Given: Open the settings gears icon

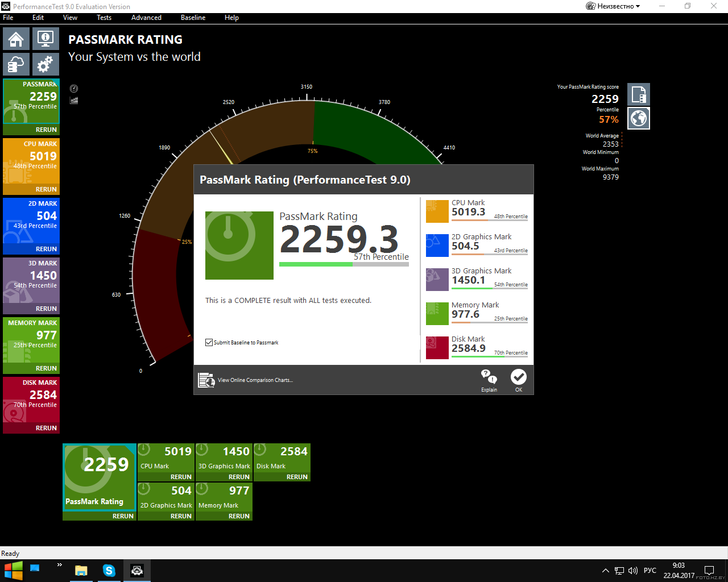Looking at the screenshot, I should (45, 64).
